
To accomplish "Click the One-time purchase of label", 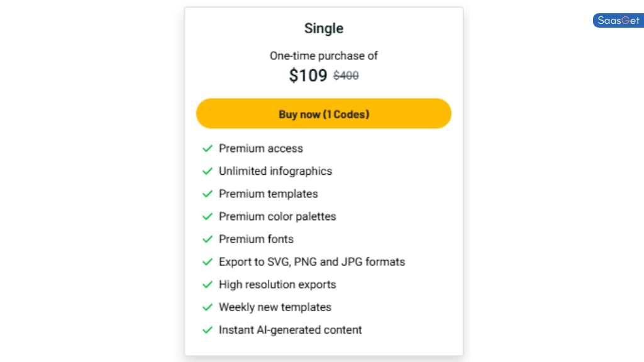I will pos(323,55).
